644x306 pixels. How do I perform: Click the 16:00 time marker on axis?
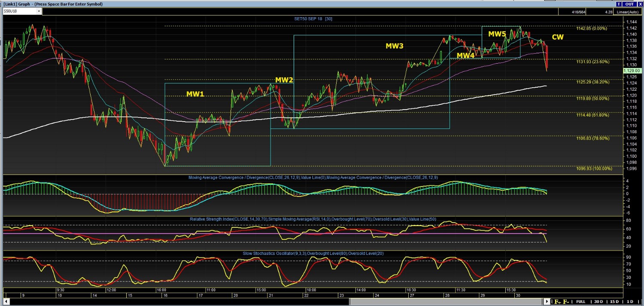point(161,290)
